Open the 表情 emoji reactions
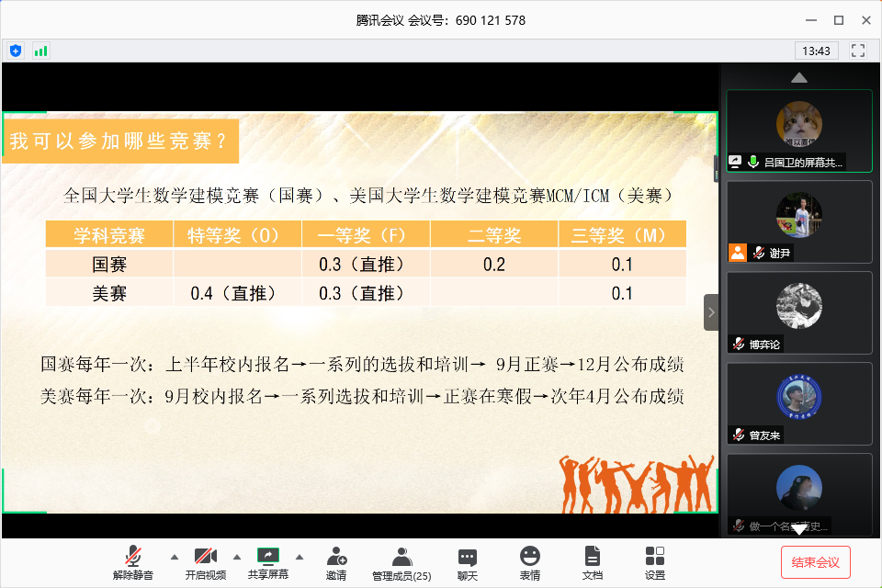The image size is (882, 588). (530, 562)
